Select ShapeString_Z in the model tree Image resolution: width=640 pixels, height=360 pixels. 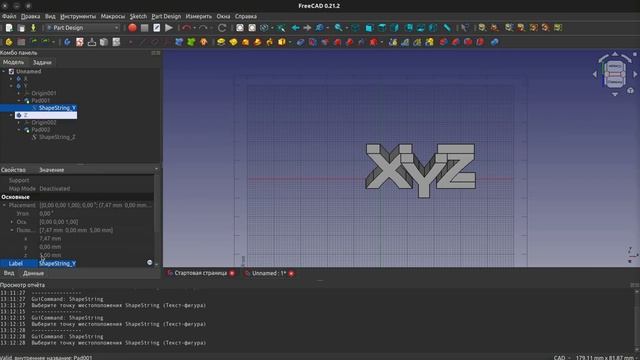57,137
